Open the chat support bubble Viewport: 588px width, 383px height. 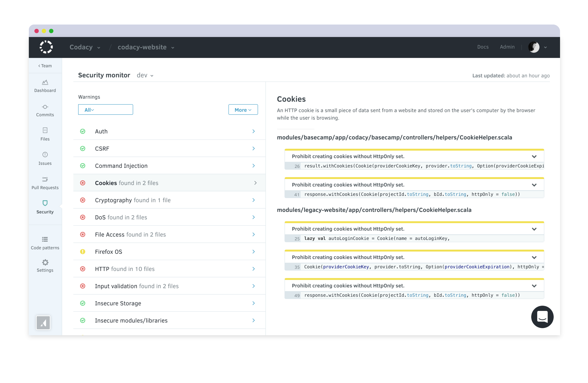click(x=542, y=317)
